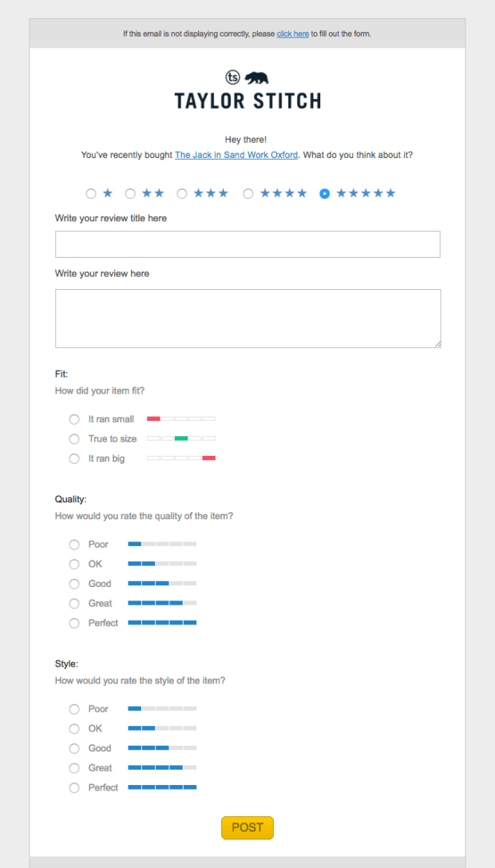
Task: Rate style as Poor
Action: coord(74,709)
